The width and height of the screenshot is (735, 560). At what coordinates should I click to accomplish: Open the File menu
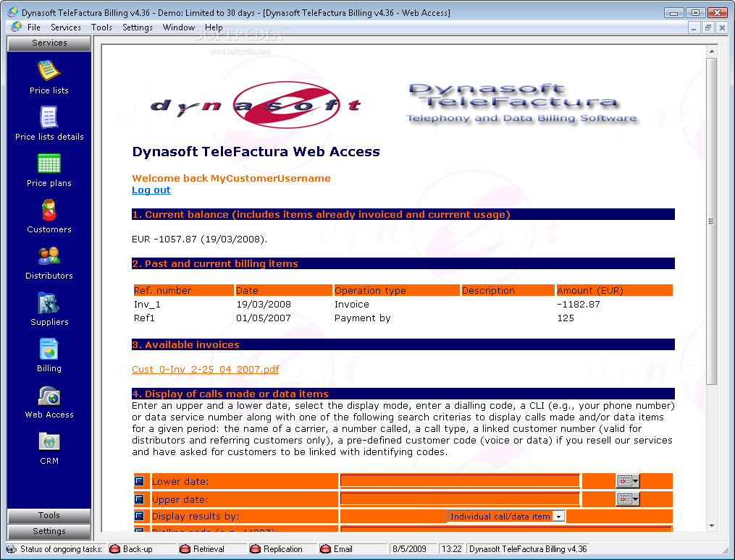tap(34, 27)
